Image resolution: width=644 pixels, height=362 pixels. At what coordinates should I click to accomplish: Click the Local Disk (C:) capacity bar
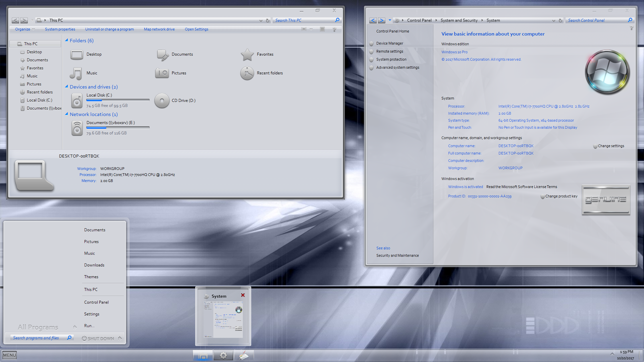pos(117,100)
